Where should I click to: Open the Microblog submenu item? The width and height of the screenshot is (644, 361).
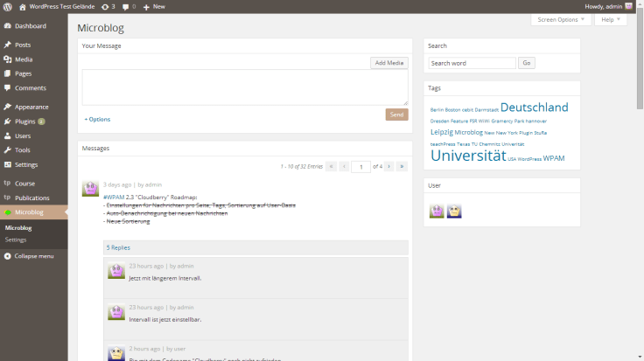[18, 228]
